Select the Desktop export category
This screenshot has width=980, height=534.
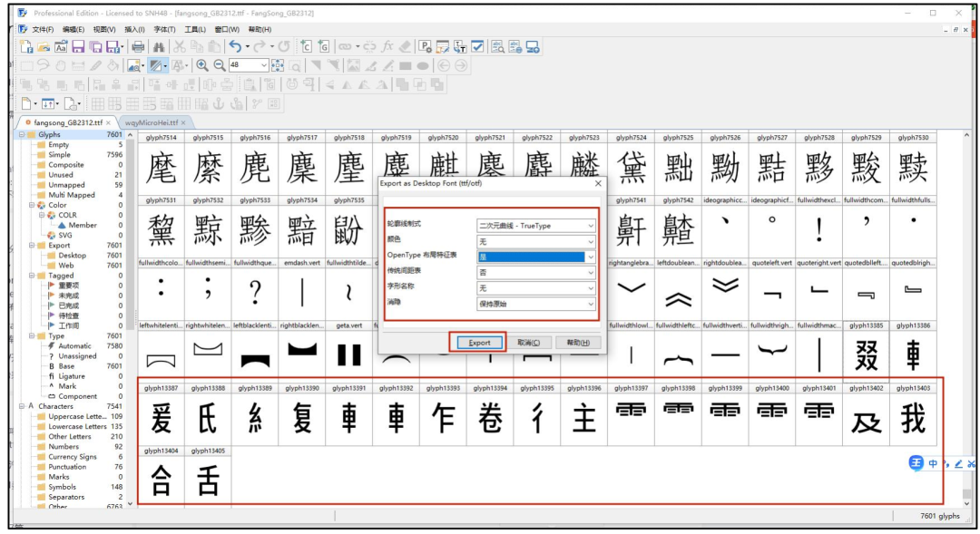[x=72, y=256]
